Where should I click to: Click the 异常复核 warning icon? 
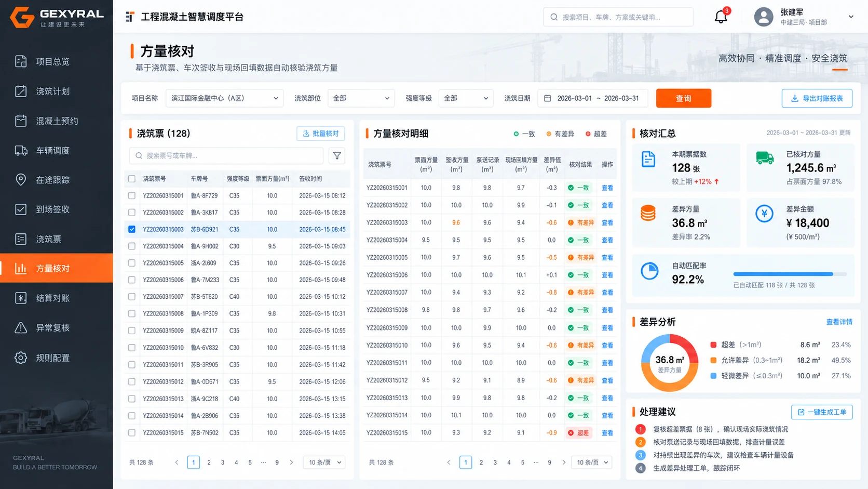21,327
